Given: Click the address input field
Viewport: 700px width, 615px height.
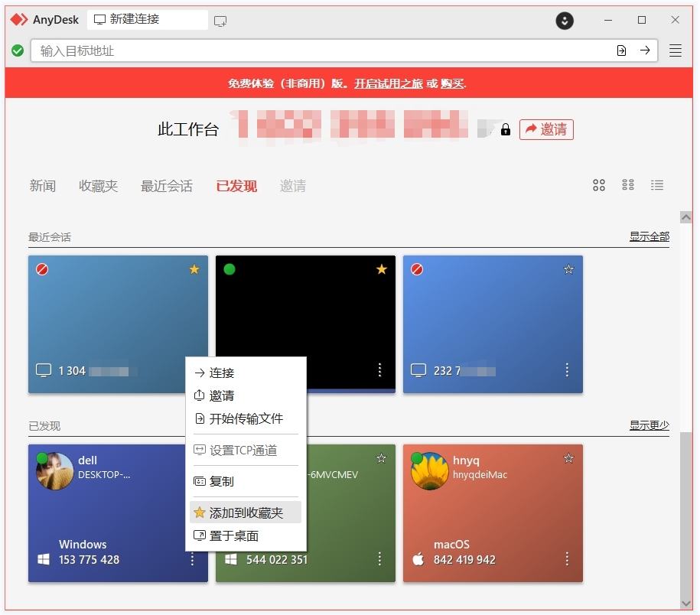Looking at the screenshot, I should (306, 50).
